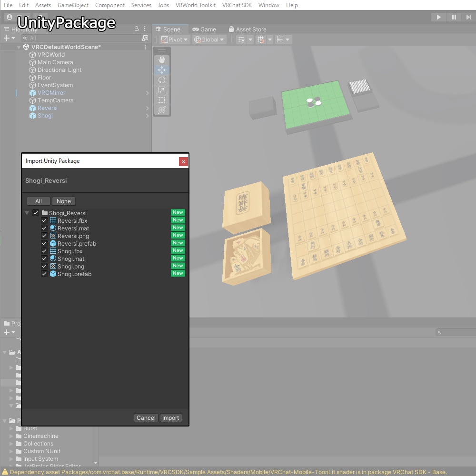The width and height of the screenshot is (476, 476).
Task: Open the grid snapping dropdown arrow
Action: [x=270, y=40]
